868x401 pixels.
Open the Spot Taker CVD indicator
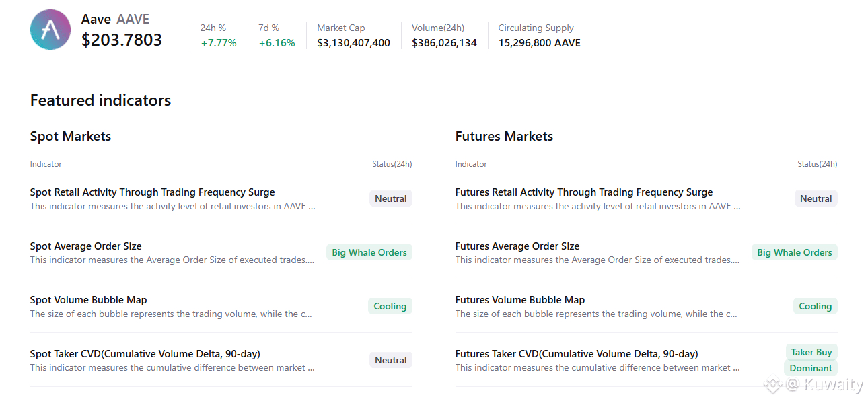145,354
